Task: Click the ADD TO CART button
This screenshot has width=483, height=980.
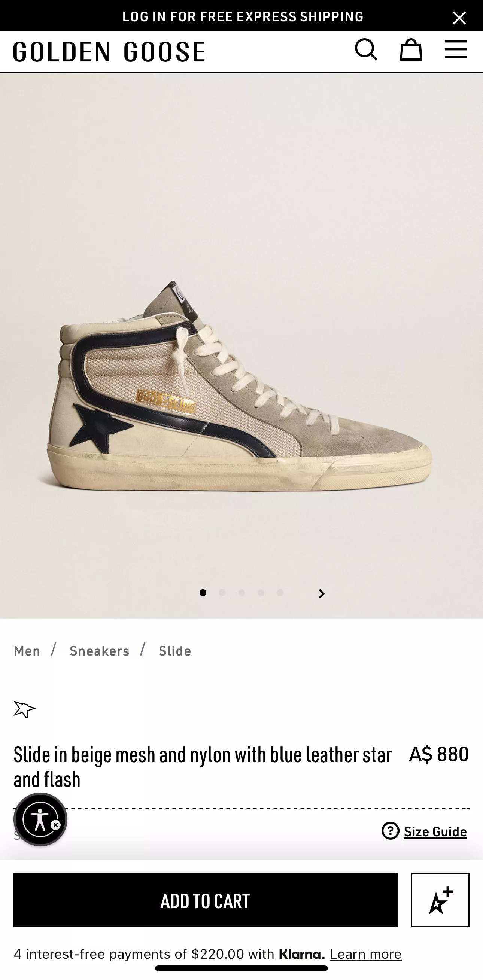Action: pos(206,900)
